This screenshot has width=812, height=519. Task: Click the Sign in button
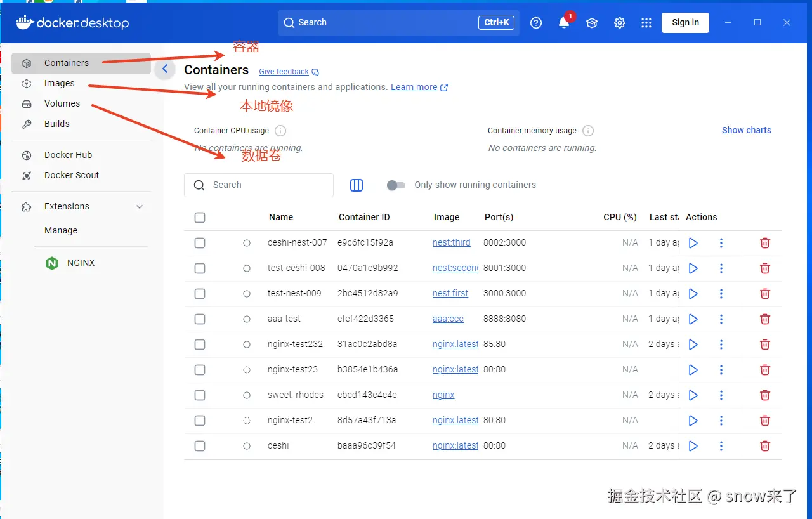coord(685,23)
